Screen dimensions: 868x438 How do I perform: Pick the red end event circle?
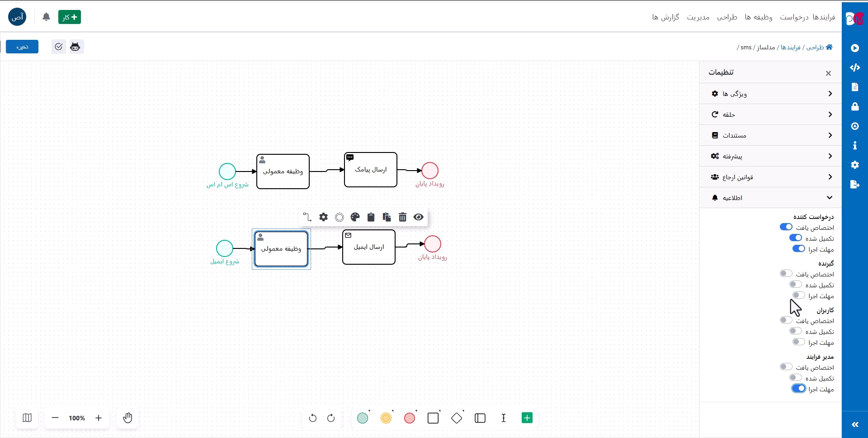coord(410,418)
